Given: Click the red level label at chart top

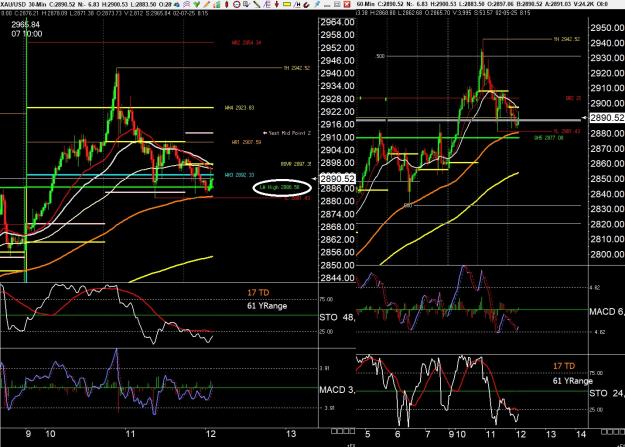Looking at the screenshot, I should (x=246, y=43).
